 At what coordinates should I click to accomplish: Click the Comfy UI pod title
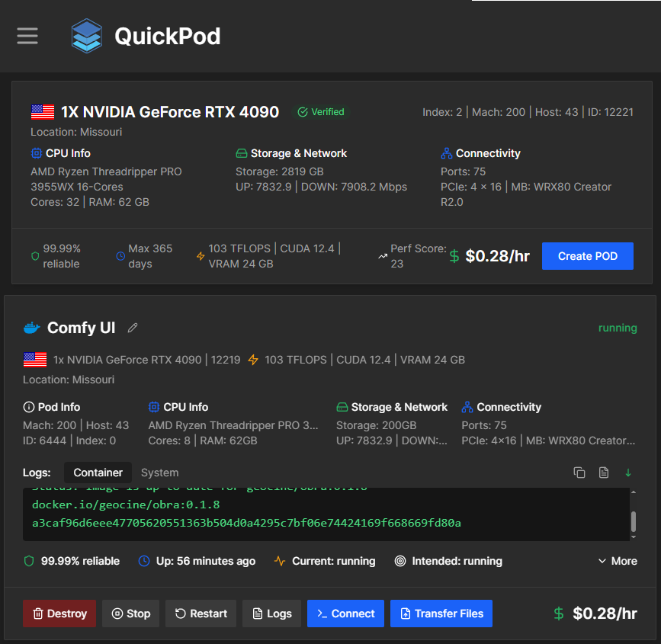point(82,328)
